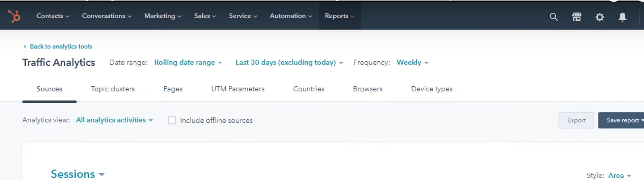Select the Sources tab
Viewport: 644px width, 180px height.
coord(49,89)
